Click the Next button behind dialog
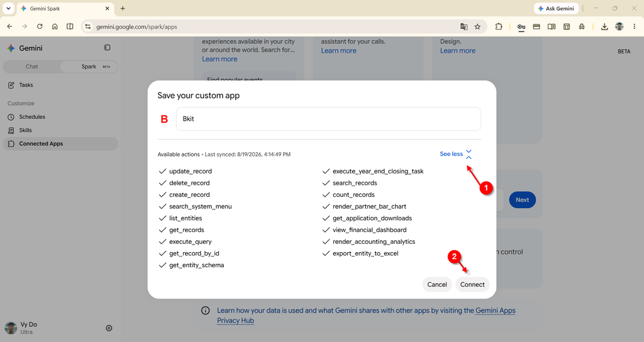Image resolution: width=644 pixels, height=342 pixels. click(523, 200)
